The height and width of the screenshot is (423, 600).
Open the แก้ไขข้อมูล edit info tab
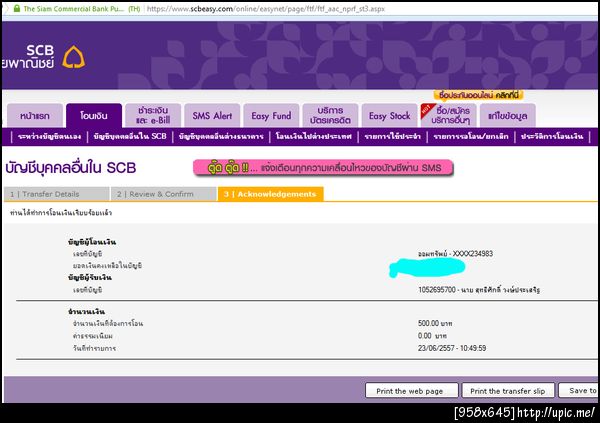tap(507, 116)
